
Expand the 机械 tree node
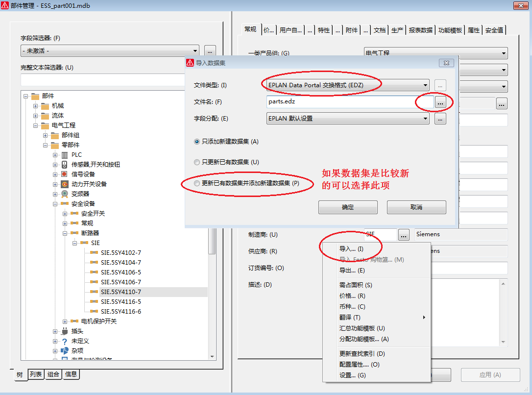35,106
